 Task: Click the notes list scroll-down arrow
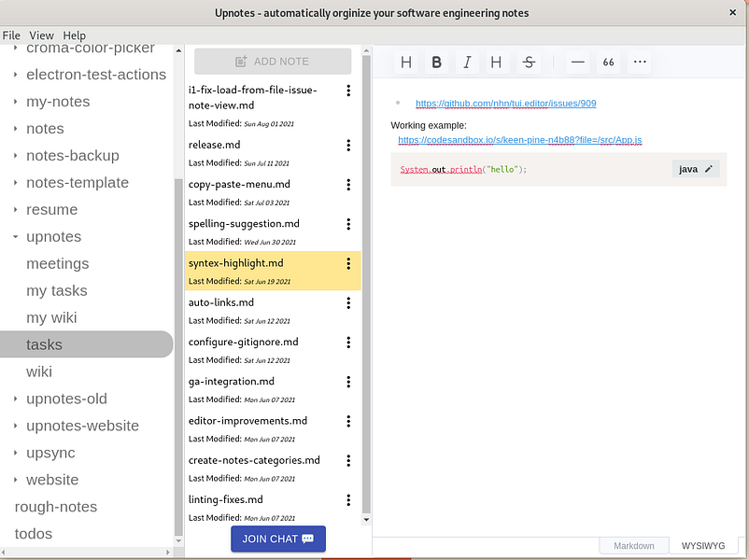pyautogui.click(x=366, y=520)
